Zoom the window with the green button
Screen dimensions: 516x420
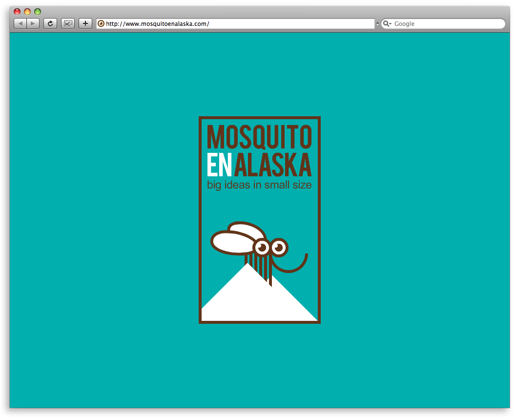[x=38, y=12]
